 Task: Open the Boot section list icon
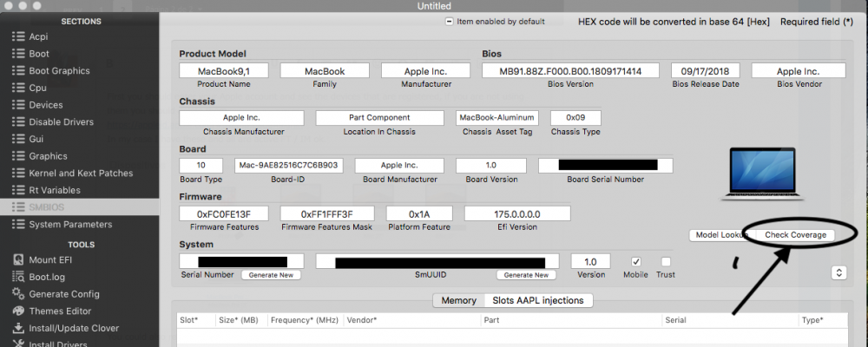(18, 54)
